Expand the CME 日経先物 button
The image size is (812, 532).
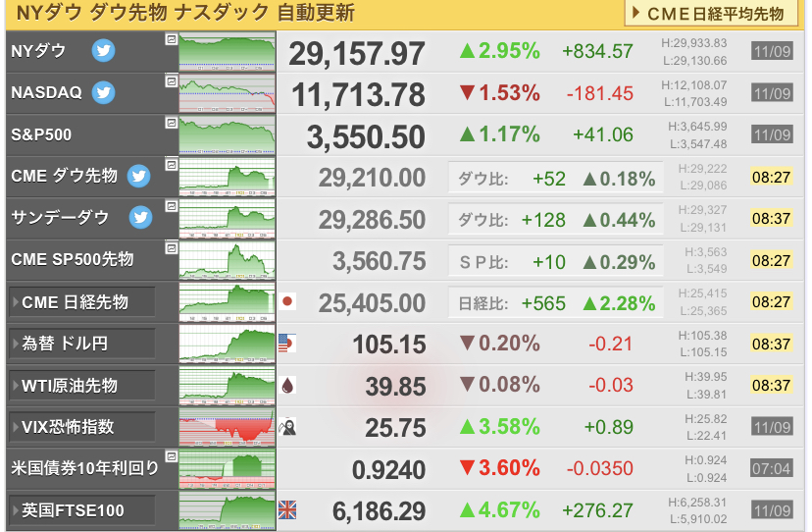pyautogui.click(x=81, y=301)
